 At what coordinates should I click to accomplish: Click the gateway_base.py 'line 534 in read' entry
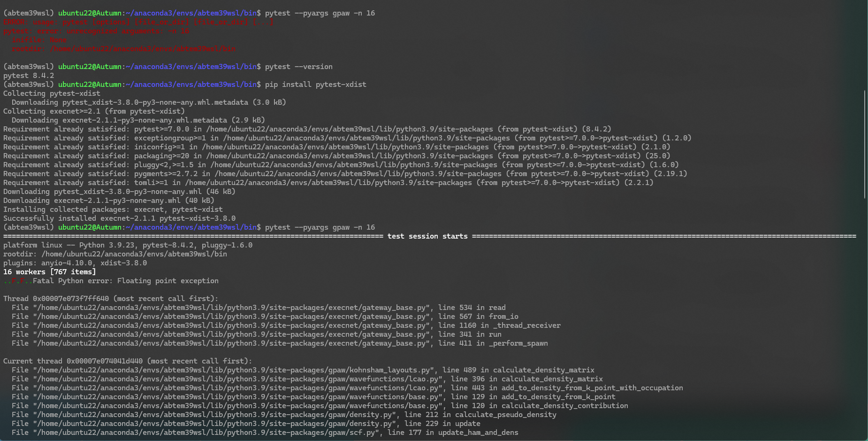259,308
